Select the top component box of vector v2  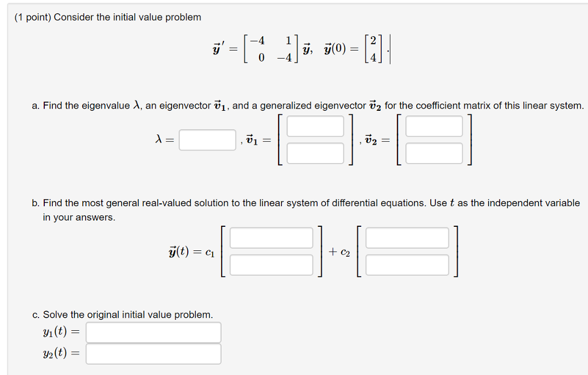[434, 126]
